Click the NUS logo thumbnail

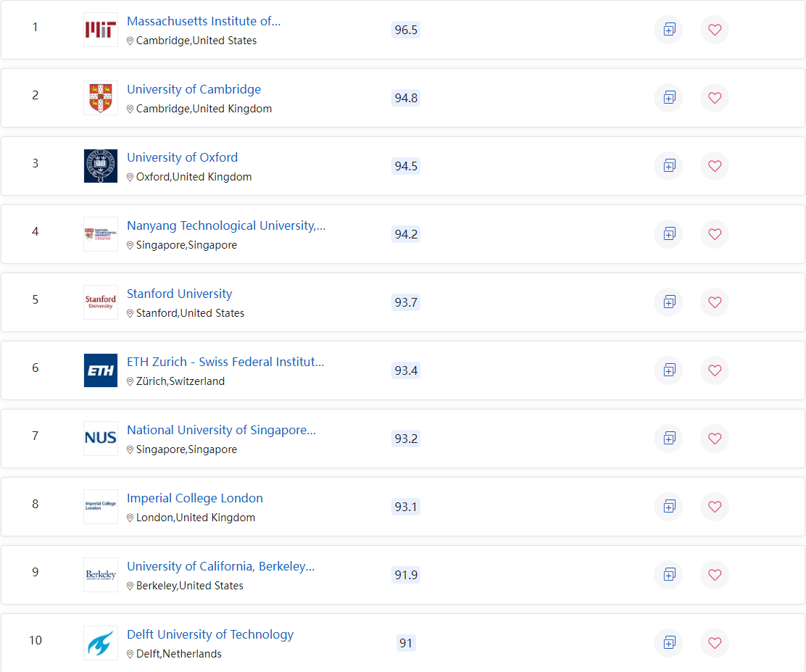101,439
